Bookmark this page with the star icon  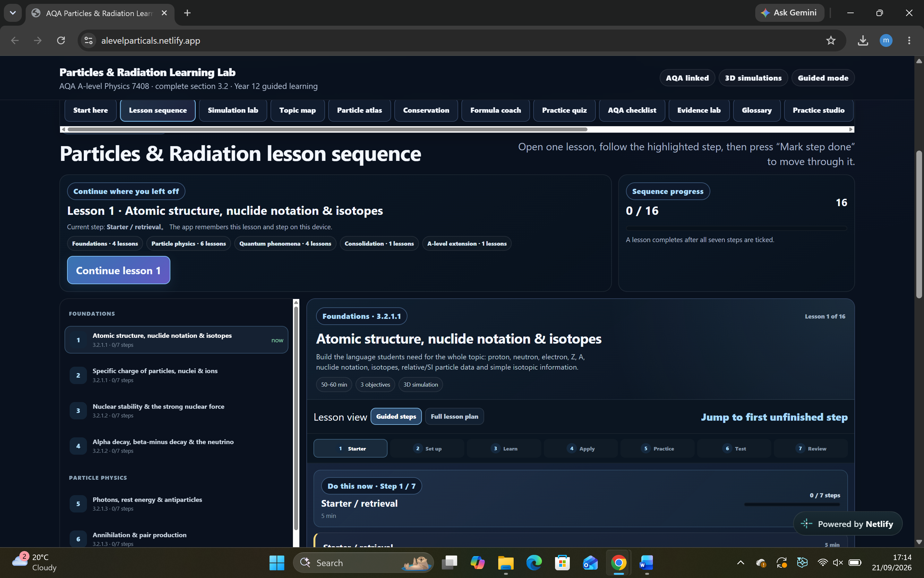tap(831, 40)
